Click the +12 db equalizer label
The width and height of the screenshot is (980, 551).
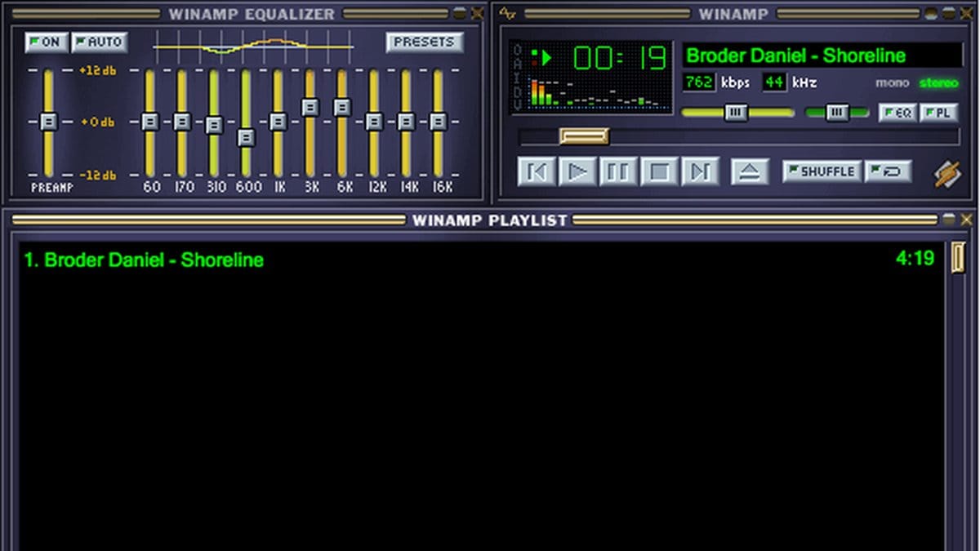[x=97, y=71]
